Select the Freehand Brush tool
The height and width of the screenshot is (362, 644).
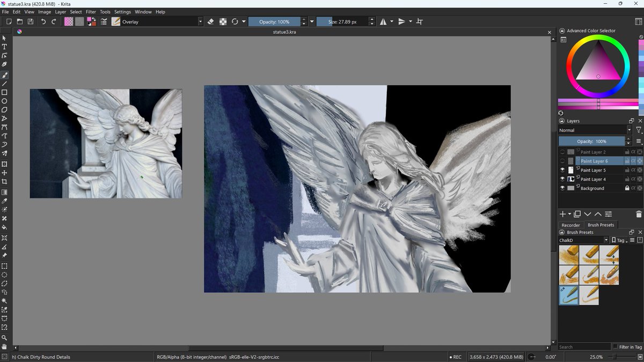4,75
